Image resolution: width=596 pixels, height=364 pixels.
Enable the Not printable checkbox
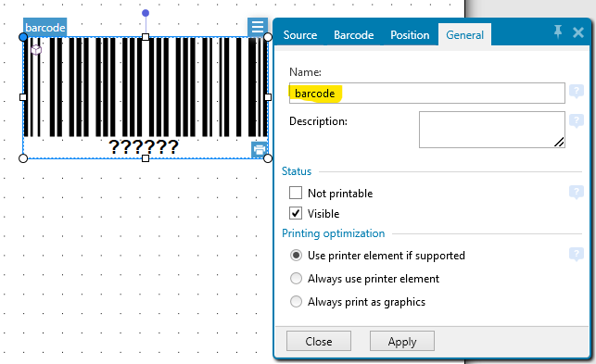pyautogui.click(x=296, y=193)
